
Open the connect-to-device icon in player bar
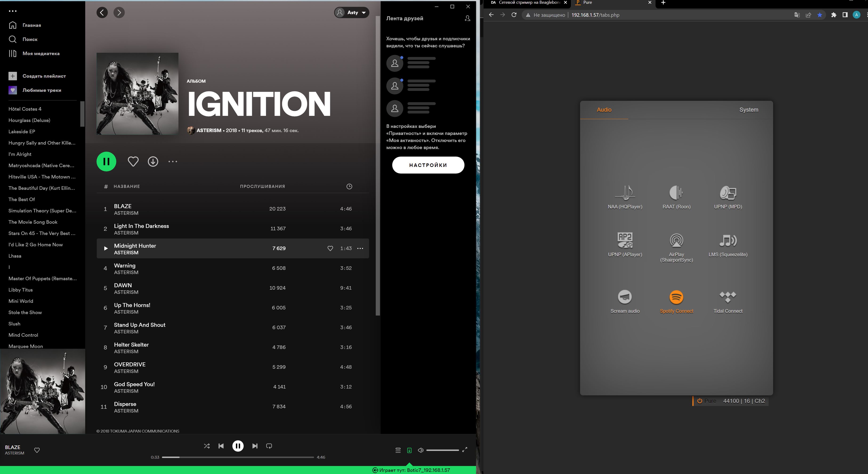pyautogui.click(x=409, y=450)
